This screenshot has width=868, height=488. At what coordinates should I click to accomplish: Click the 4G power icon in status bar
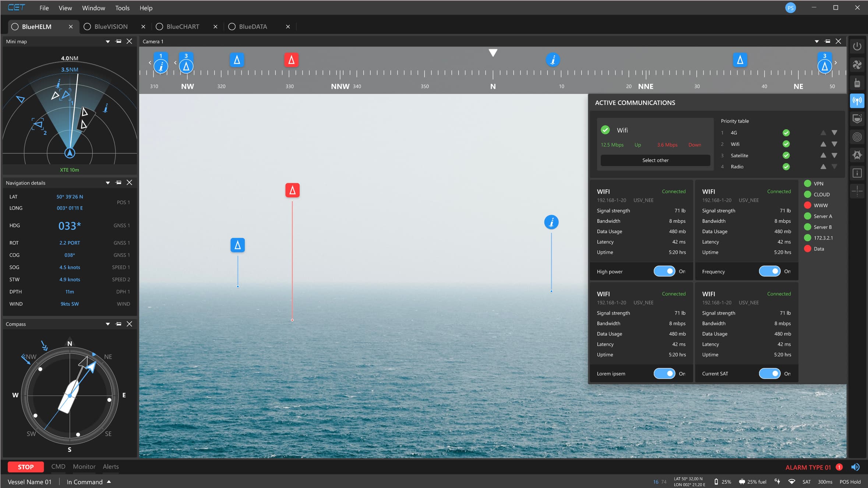point(777,481)
